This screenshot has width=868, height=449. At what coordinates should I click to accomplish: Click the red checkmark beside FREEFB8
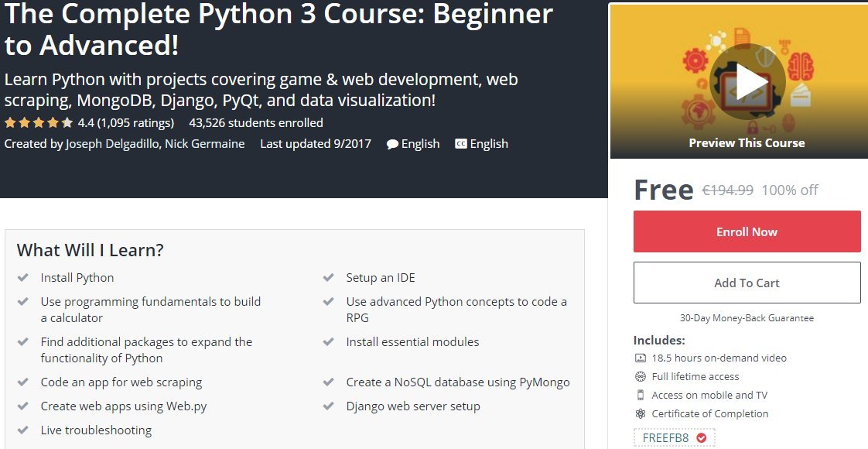[702, 438]
